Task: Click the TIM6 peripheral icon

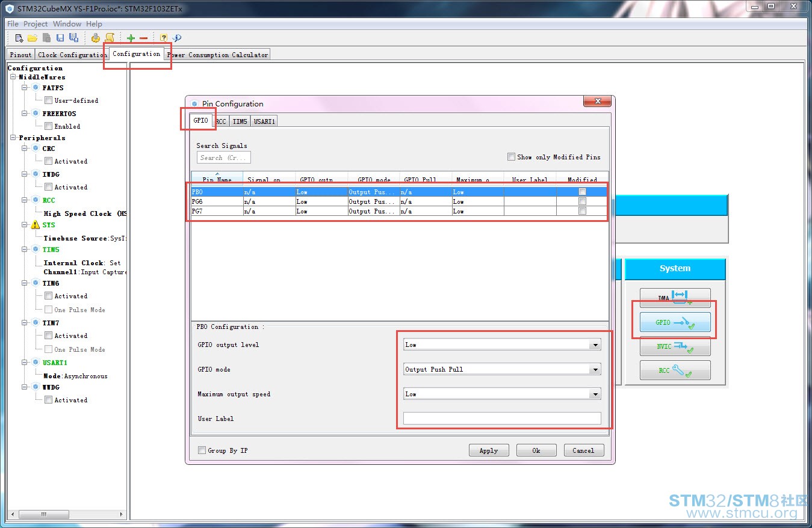Action: [36, 283]
